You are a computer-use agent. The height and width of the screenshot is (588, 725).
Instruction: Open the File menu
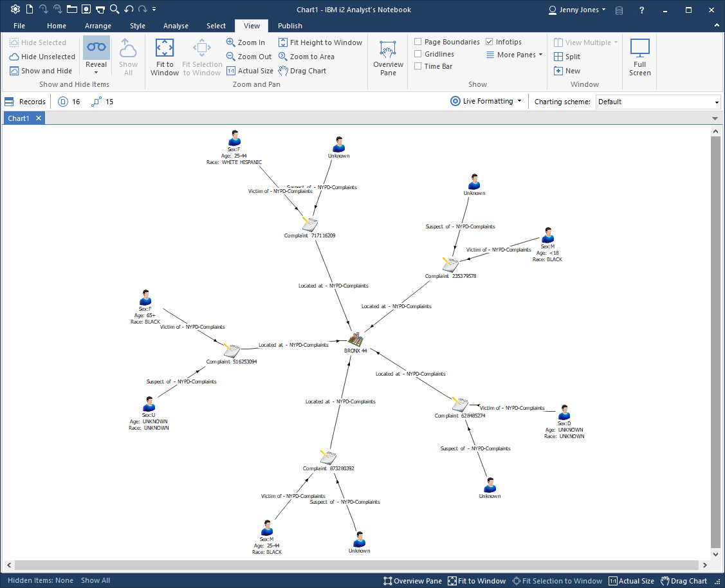[19, 26]
